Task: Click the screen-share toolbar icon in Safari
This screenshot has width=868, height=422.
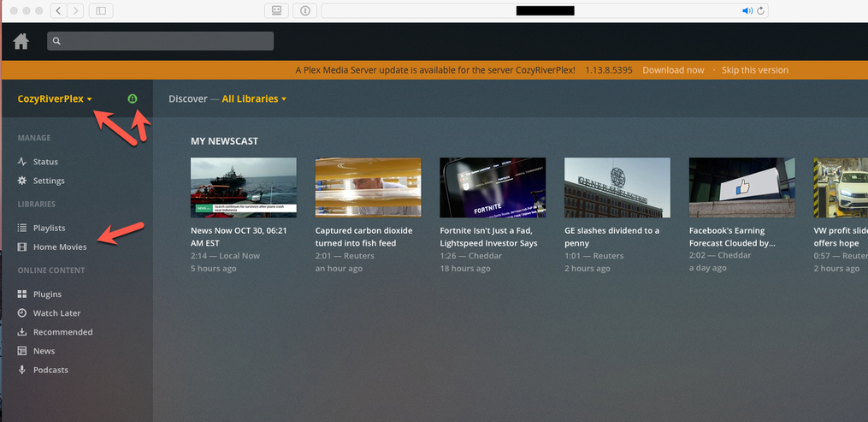Action: (276, 10)
